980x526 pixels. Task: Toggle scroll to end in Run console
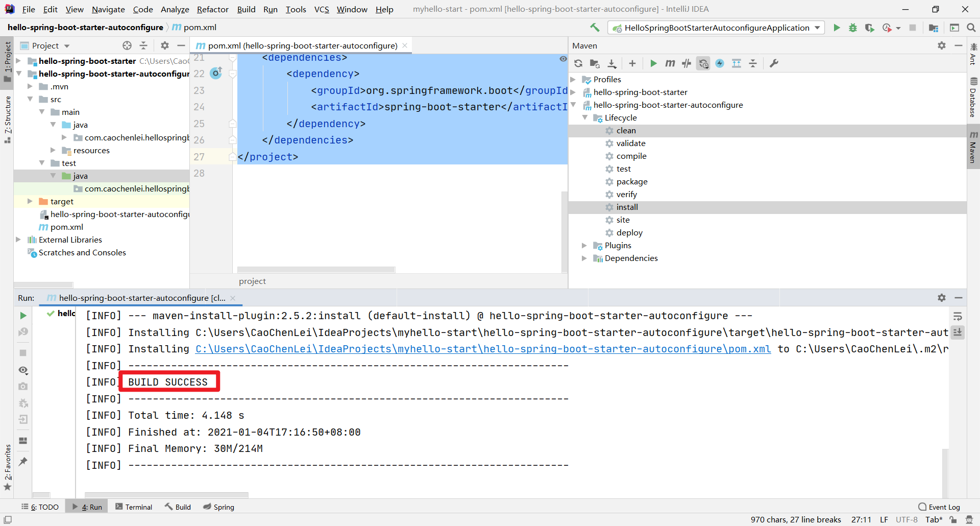pyautogui.click(x=958, y=332)
